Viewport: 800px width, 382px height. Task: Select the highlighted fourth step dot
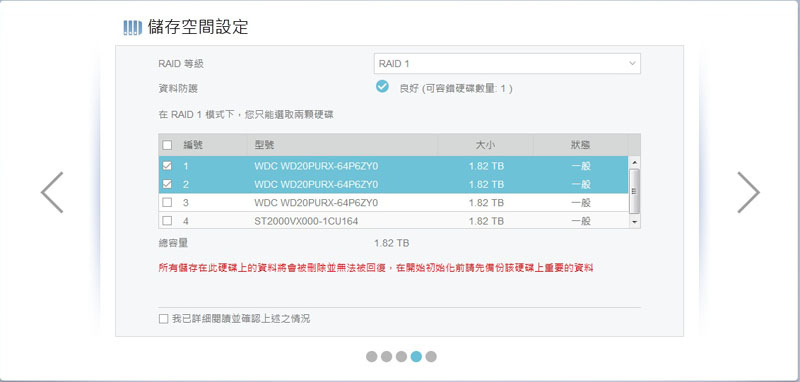416,356
